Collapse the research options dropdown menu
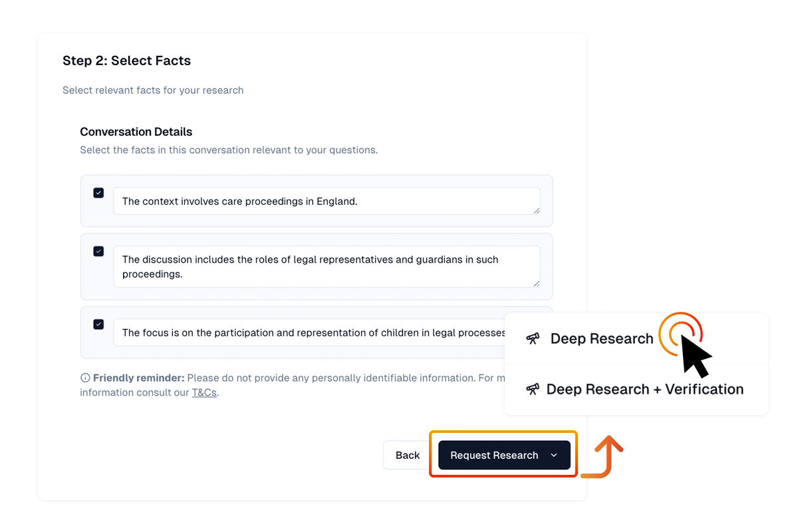Viewport: 798px width, 532px height. pos(554,455)
